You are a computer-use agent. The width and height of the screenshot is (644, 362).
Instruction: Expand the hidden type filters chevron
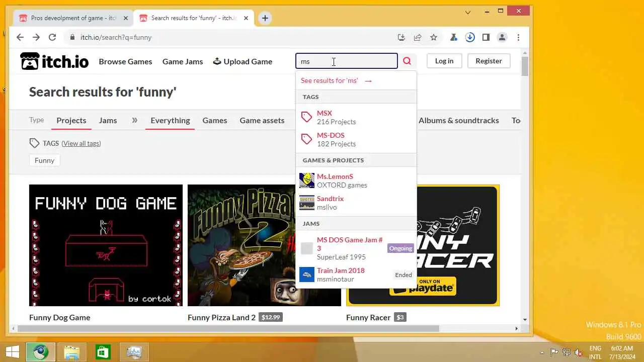pos(134,120)
